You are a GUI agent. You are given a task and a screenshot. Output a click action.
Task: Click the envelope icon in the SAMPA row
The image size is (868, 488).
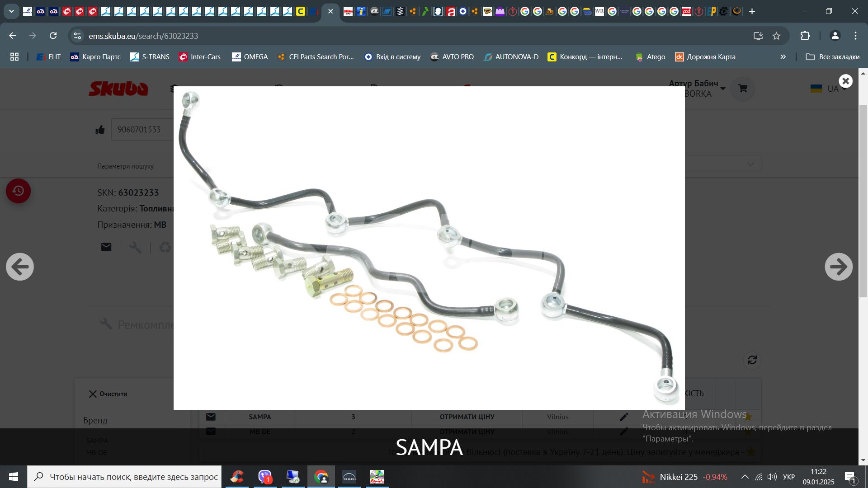211,417
